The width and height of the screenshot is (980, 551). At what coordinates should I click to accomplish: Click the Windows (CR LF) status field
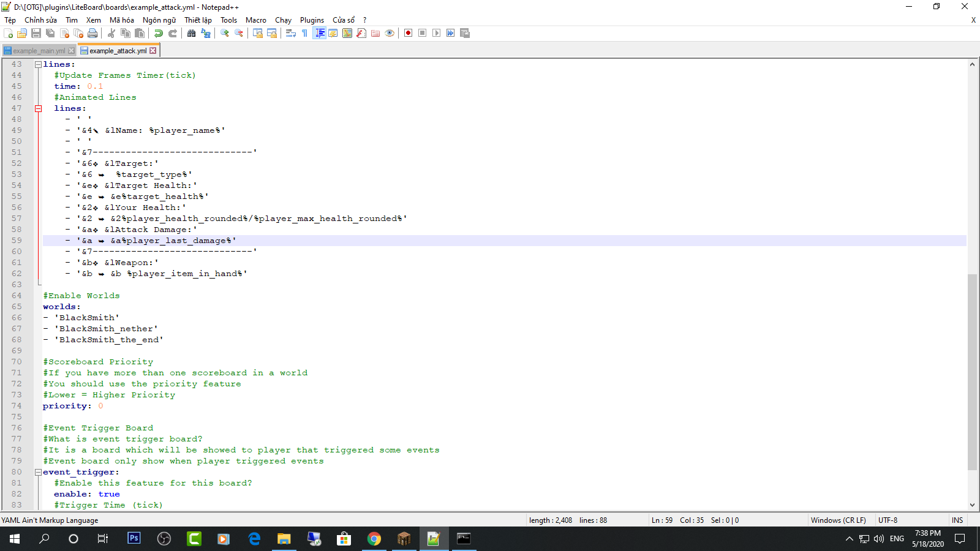[x=838, y=520]
